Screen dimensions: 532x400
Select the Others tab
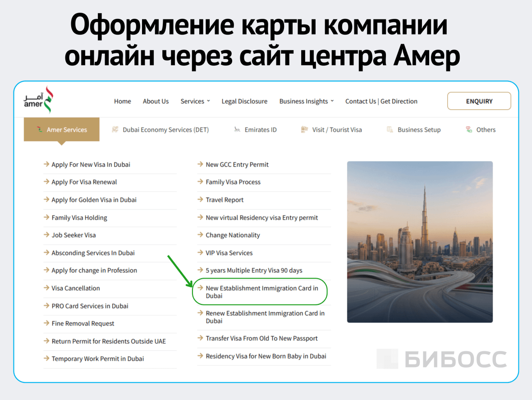tap(481, 129)
